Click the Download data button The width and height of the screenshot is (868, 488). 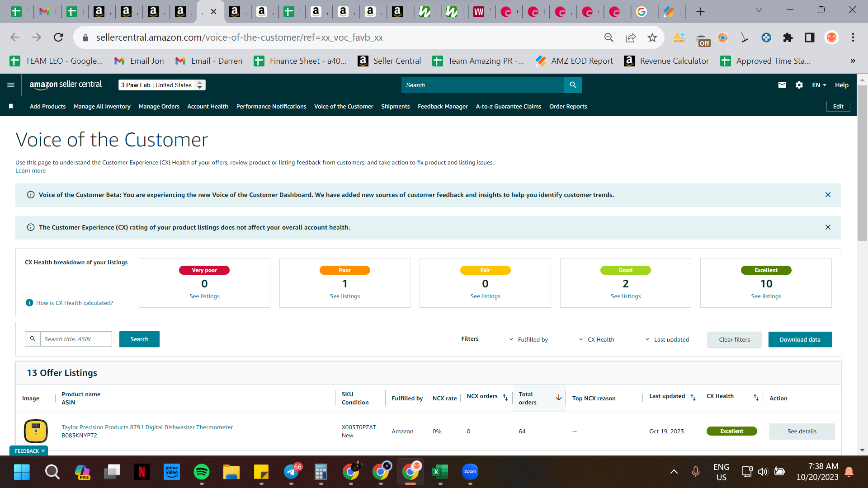click(800, 339)
